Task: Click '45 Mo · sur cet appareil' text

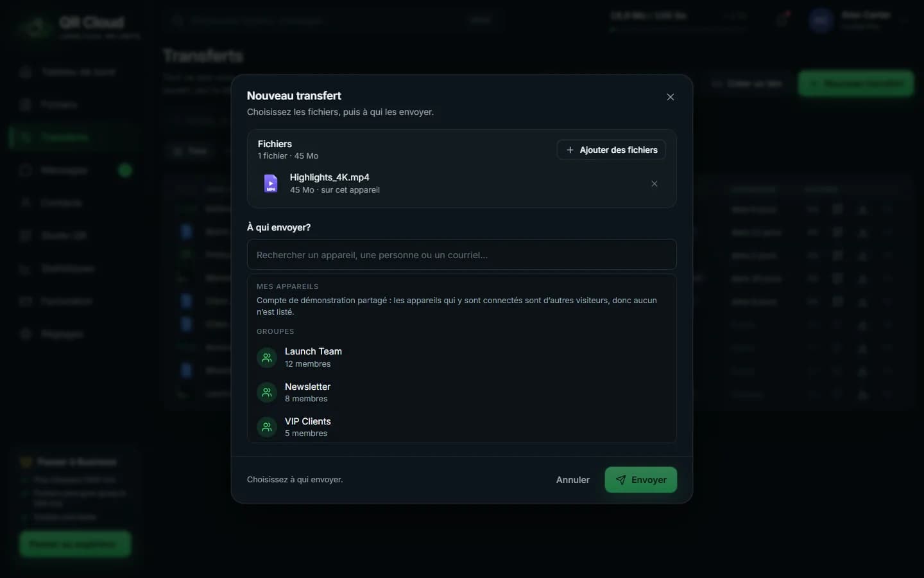Action: (x=335, y=190)
